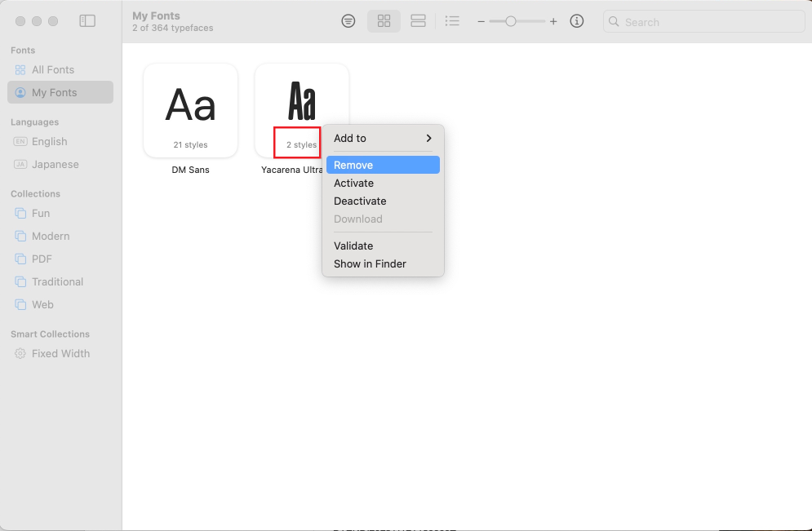Click the My Fonts window title
The height and width of the screenshot is (531, 812).
156,16
